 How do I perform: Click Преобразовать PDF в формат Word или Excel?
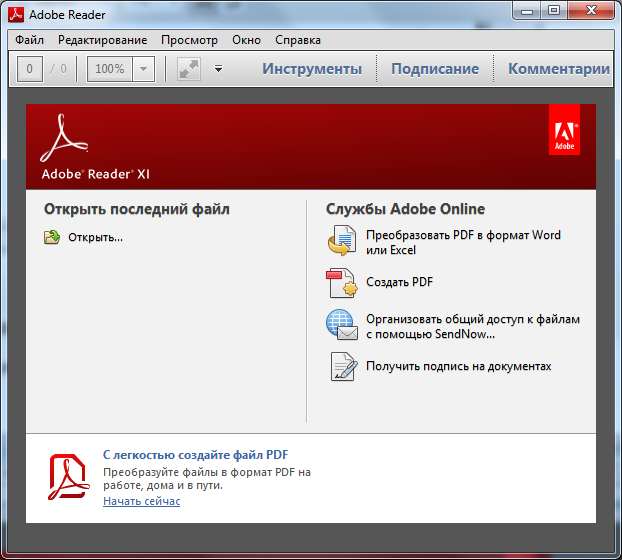coord(463,242)
